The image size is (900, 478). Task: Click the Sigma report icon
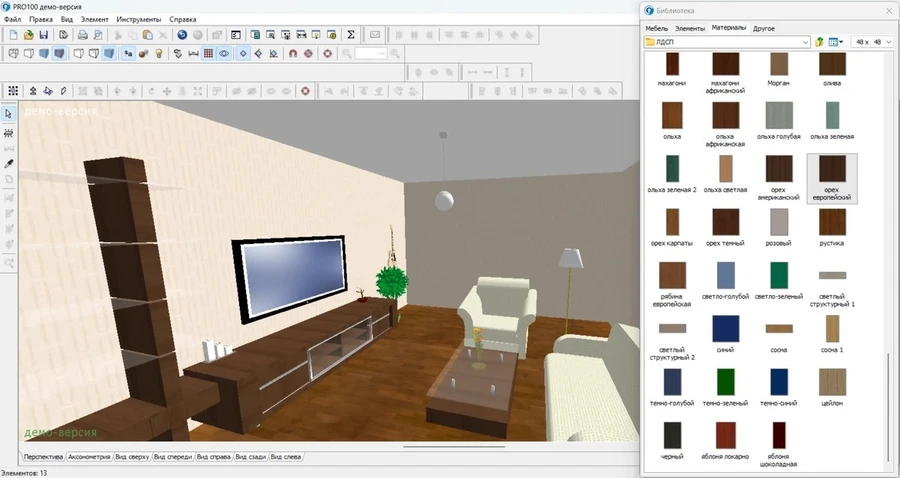(x=351, y=35)
